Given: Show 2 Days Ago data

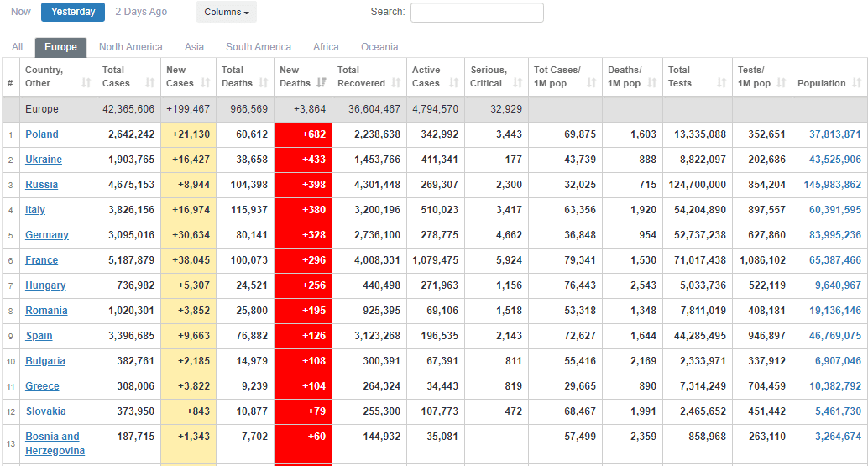Looking at the screenshot, I should coord(141,12).
